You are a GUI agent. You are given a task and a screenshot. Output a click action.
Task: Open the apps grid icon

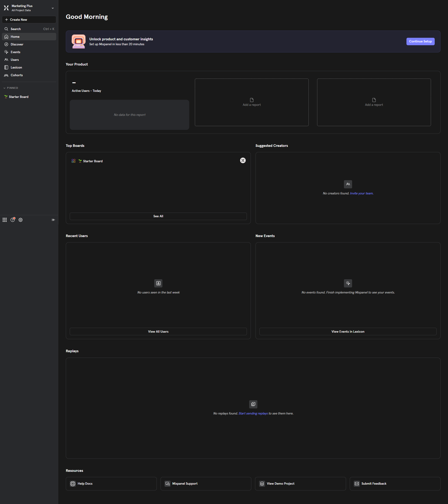pos(5,220)
